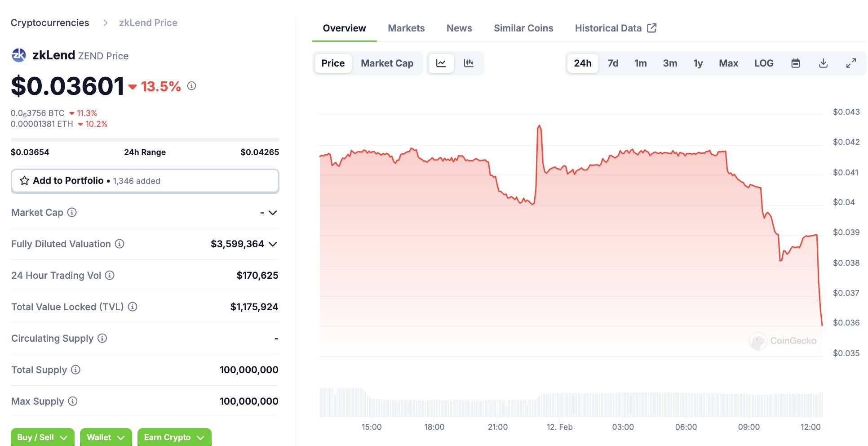Download chart data icon
The width and height of the screenshot is (868, 446).
click(x=824, y=63)
